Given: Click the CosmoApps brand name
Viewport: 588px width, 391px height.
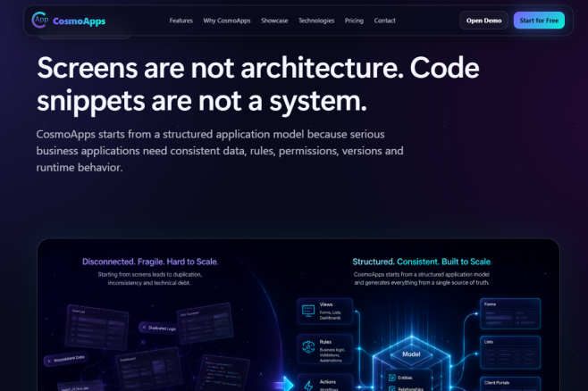Looking at the screenshot, I should tap(80, 21).
